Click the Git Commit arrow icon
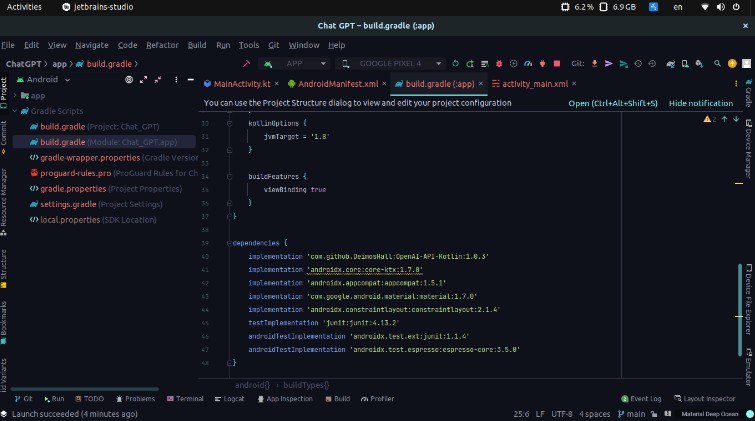This screenshot has width=755, height=421. pos(609,64)
